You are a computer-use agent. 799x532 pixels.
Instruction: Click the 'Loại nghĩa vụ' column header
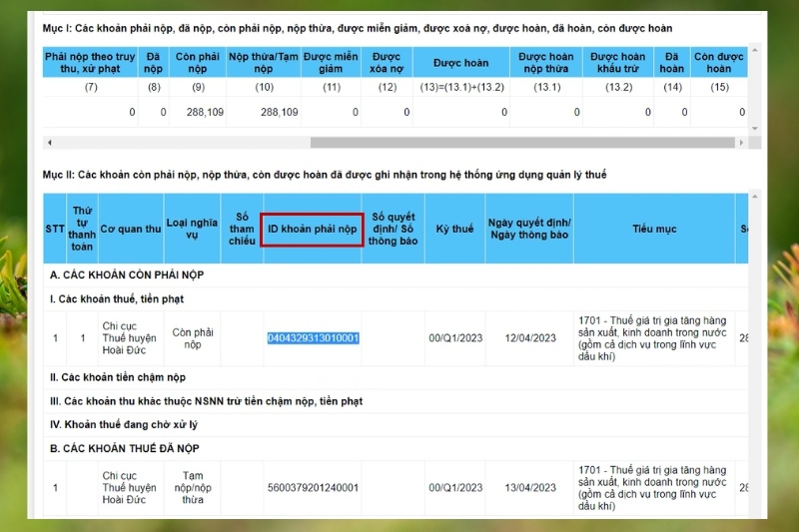pyautogui.click(x=192, y=229)
